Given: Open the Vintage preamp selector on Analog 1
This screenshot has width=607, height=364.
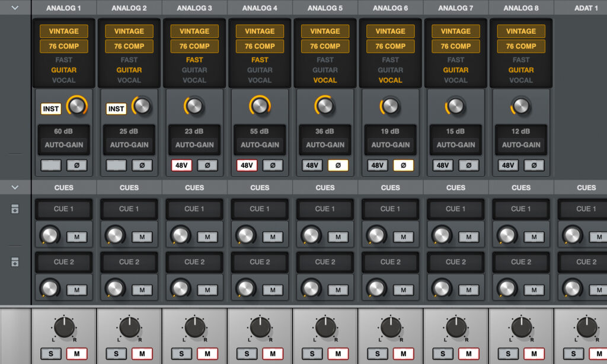Looking at the screenshot, I should pyautogui.click(x=63, y=31).
